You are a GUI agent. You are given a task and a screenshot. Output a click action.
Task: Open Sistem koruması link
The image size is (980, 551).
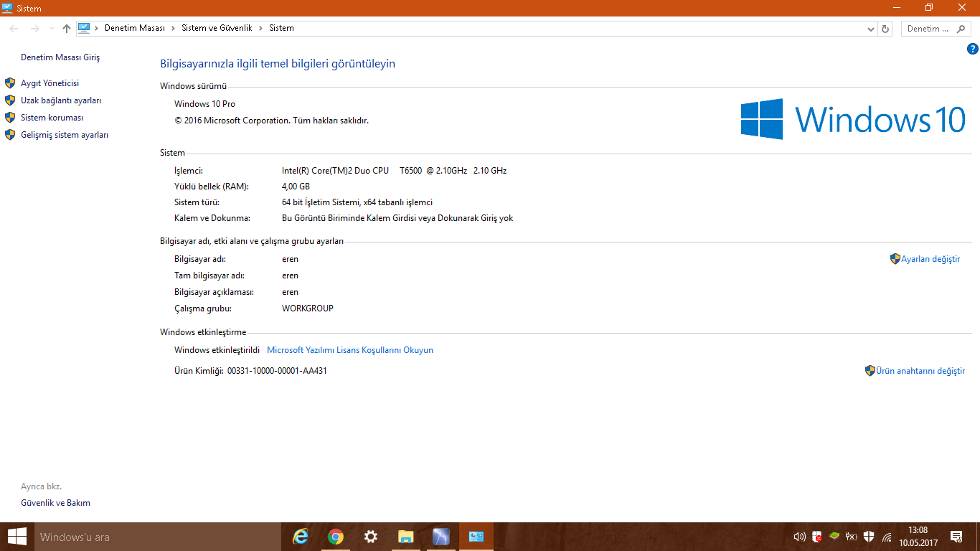[52, 118]
